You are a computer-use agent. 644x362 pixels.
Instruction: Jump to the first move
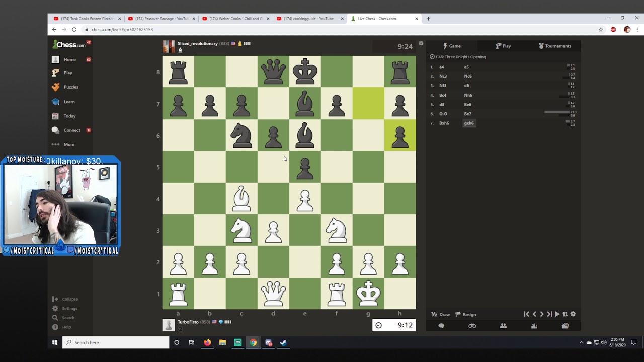(526, 314)
